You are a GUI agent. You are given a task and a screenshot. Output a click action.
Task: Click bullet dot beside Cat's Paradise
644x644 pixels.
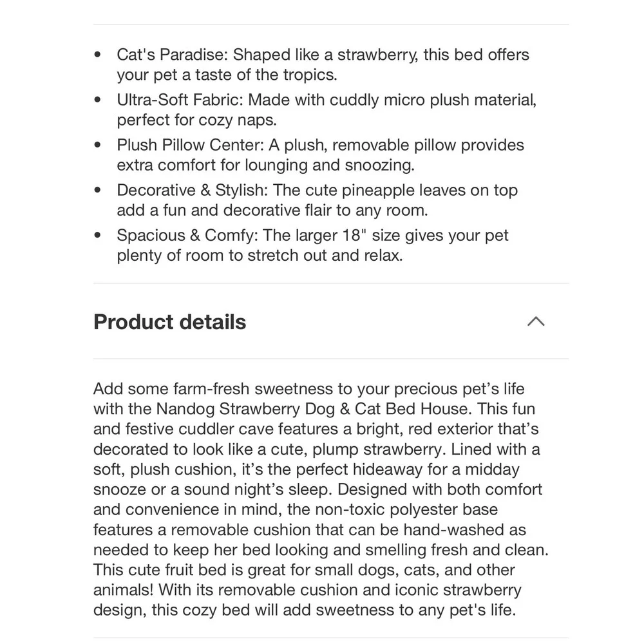(x=97, y=54)
